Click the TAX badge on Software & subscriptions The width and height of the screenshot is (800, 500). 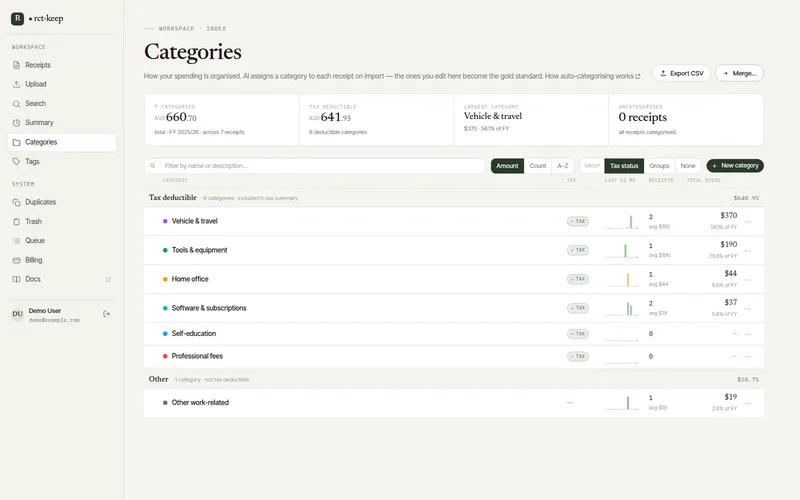[x=578, y=308]
